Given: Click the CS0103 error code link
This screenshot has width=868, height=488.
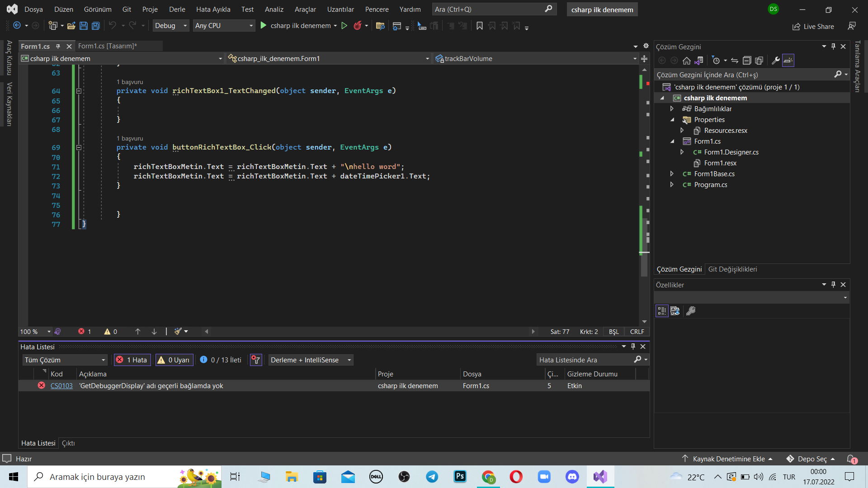Looking at the screenshot, I should pos(61,385).
